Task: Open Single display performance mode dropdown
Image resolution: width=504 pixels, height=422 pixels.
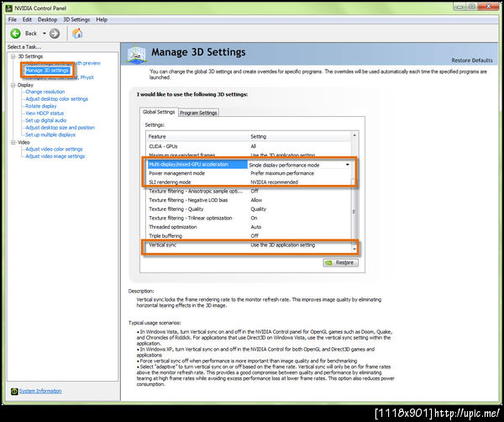Action: (x=348, y=165)
